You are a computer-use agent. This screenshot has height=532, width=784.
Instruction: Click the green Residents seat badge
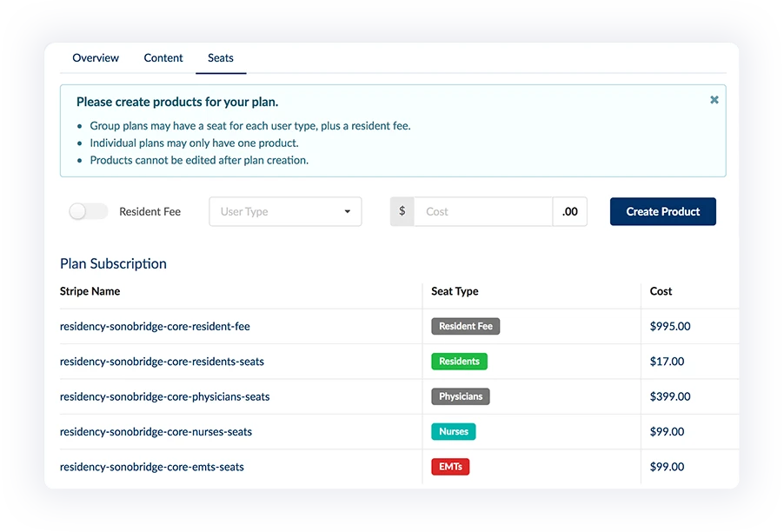click(x=459, y=362)
